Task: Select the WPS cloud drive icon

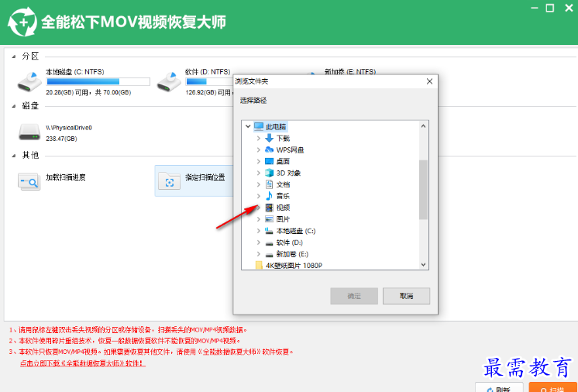Action: coord(269,150)
